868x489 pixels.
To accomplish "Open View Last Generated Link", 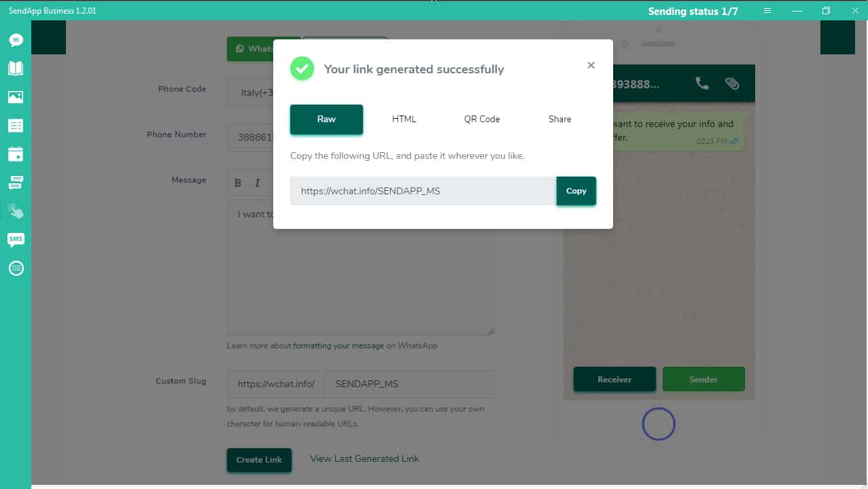I will (364, 459).
